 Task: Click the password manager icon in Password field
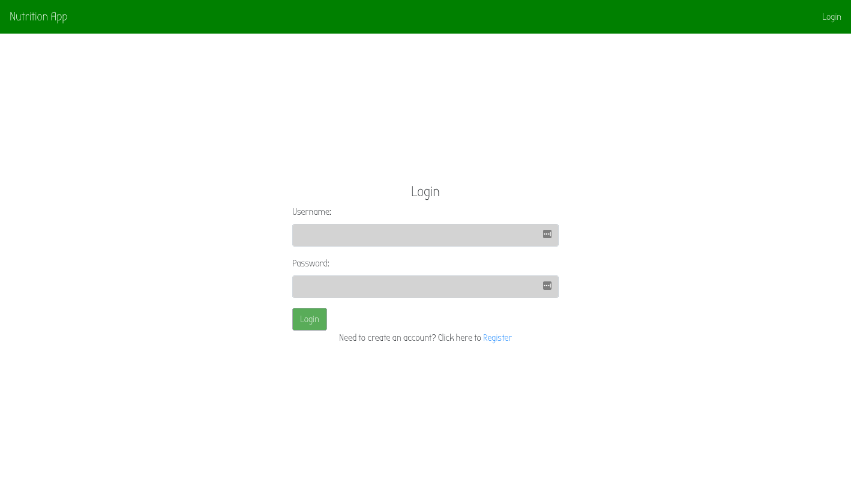pyautogui.click(x=547, y=286)
